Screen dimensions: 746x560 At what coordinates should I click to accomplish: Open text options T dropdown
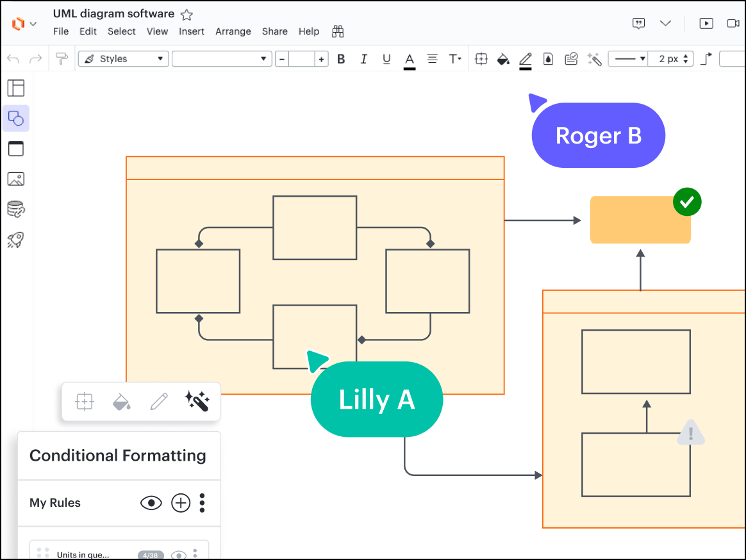(x=455, y=59)
